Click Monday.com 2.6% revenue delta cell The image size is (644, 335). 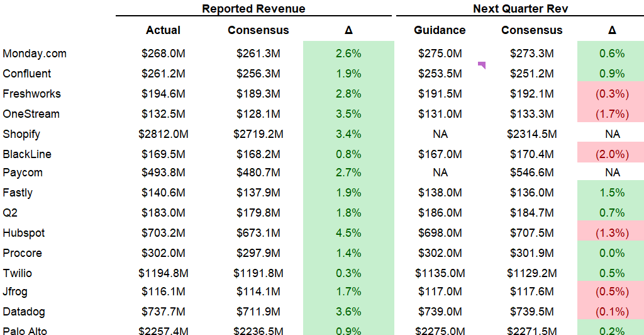(348, 54)
